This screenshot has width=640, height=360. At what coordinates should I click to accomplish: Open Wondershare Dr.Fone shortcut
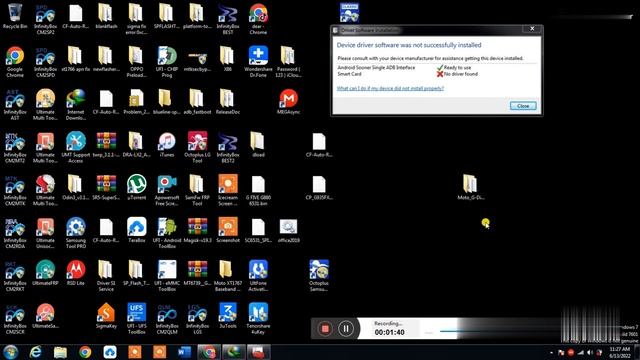[x=258, y=62]
